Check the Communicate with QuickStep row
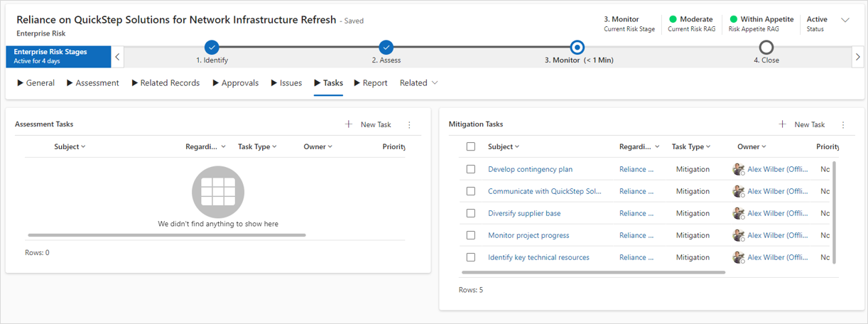Viewport: 868px width, 324px height. tap(470, 191)
